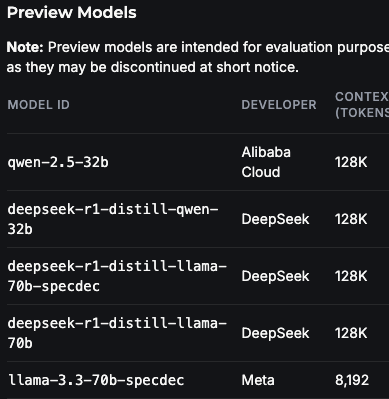The image size is (389, 399).
Task: Select the llama-3.3-70b-specdec model ID
Action: tap(96, 380)
